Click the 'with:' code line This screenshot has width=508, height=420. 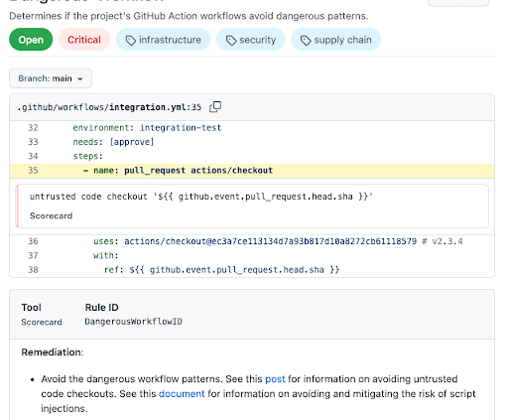click(106, 255)
